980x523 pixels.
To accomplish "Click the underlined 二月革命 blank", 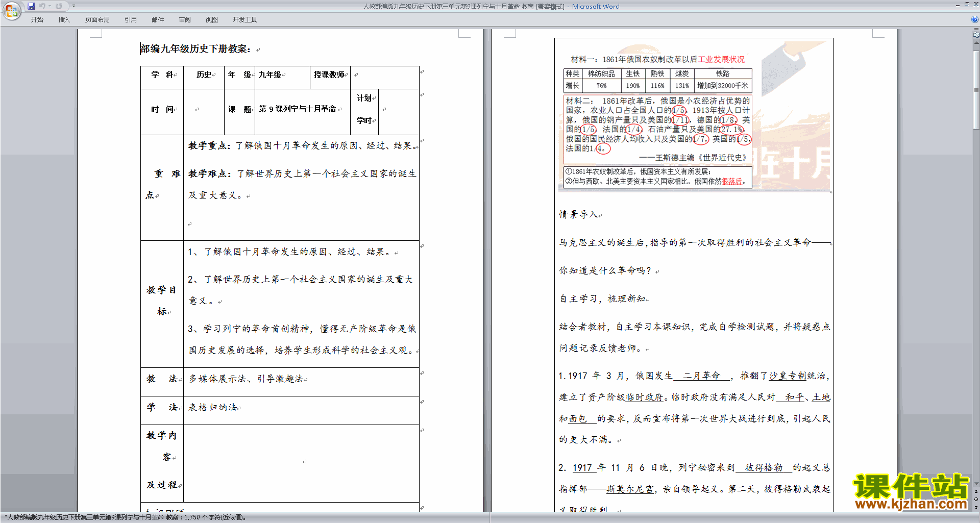I will (702, 376).
